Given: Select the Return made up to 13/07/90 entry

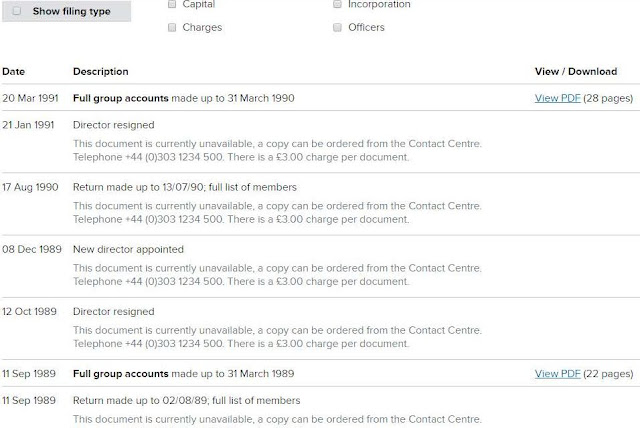Looking at the screenshot, I should pos(185,187).
